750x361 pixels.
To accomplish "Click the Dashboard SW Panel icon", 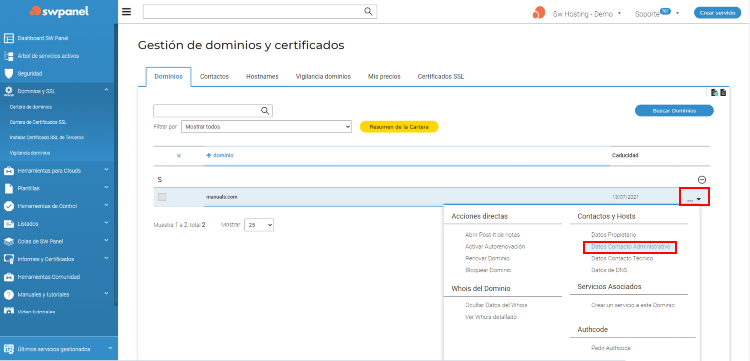I will pos(8,38).
